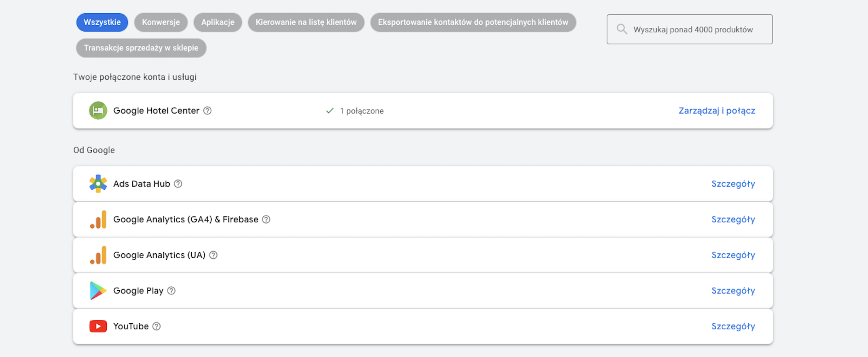Click the Google Hotel Center icon
This screenshot has height=357, width=868.
click(98, 111)
